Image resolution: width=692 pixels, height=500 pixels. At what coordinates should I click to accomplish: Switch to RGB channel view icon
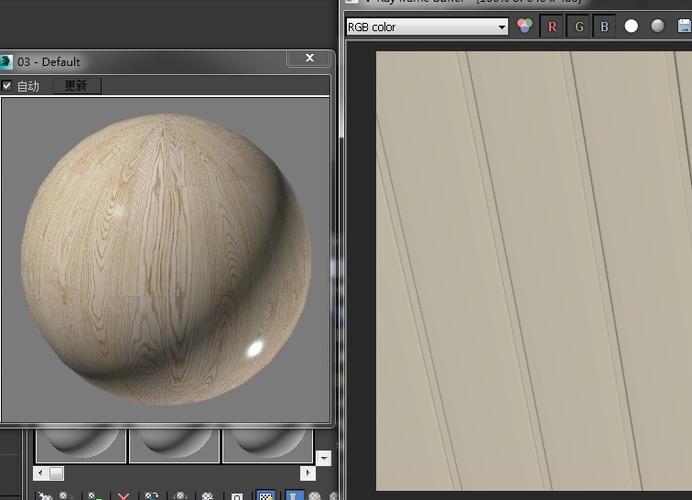(x=524, y=26)
